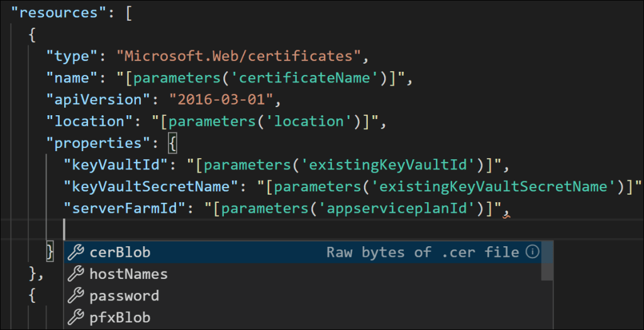644x330 pixels.
Task: Select the cerBlob suggestion label
Action: coord(119,253)
